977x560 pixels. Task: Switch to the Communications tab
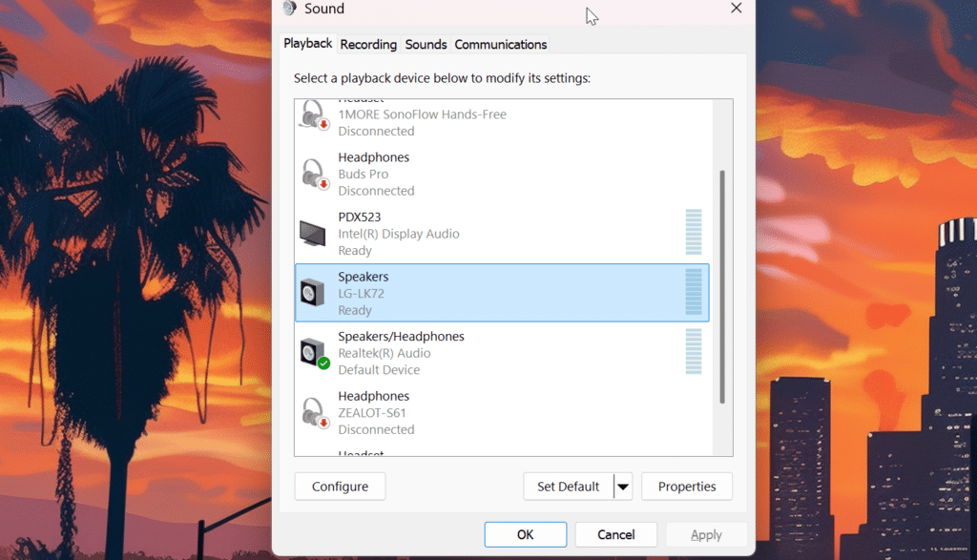coord(500,45)
